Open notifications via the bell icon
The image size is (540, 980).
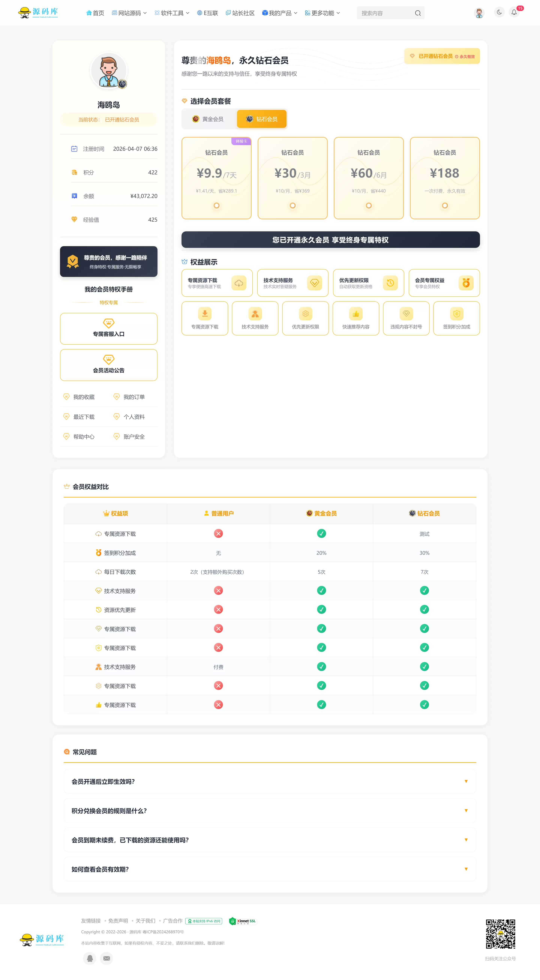[514, 13]
